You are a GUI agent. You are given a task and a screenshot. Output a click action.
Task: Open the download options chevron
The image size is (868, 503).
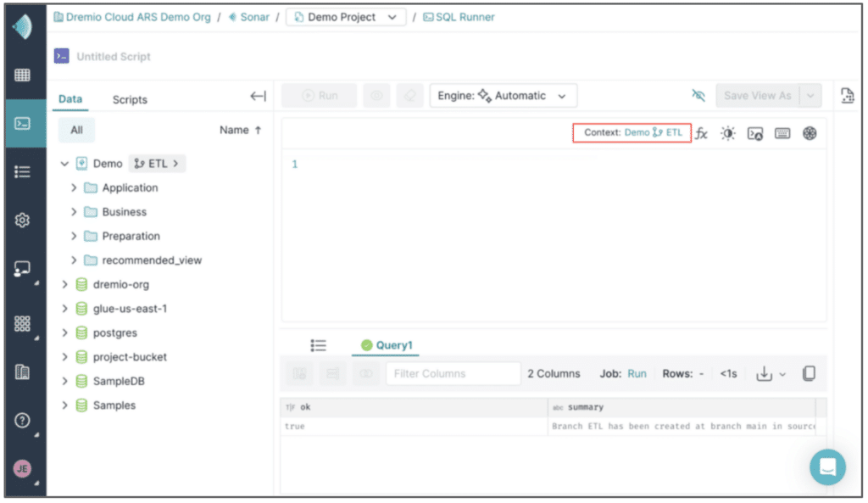(x=782, y=374)
